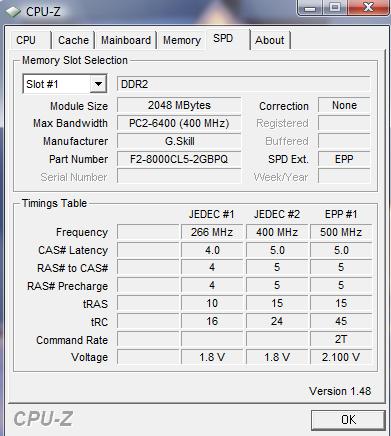The height and width of the screenshot is (436, 391).
Task: Close the CPU-Z window
Action: pyautogui.click(x=368, y=7)
